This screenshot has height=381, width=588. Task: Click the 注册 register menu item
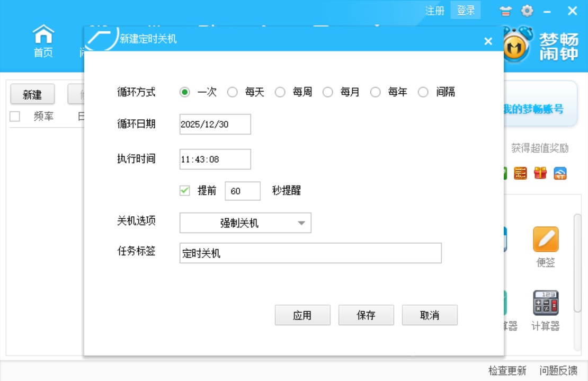point(435,11)
